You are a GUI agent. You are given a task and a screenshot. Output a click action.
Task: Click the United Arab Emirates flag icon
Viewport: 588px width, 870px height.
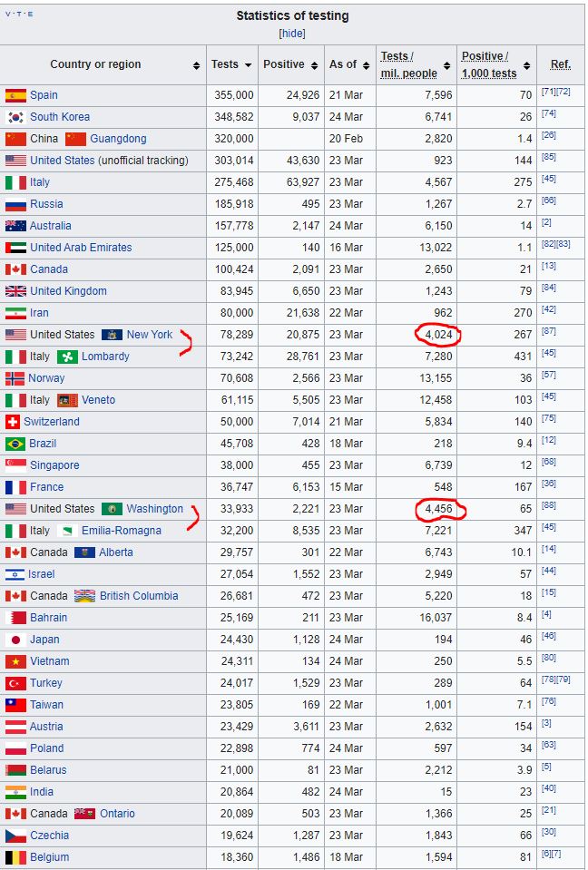pyautogui.click(x=15, y=248)
